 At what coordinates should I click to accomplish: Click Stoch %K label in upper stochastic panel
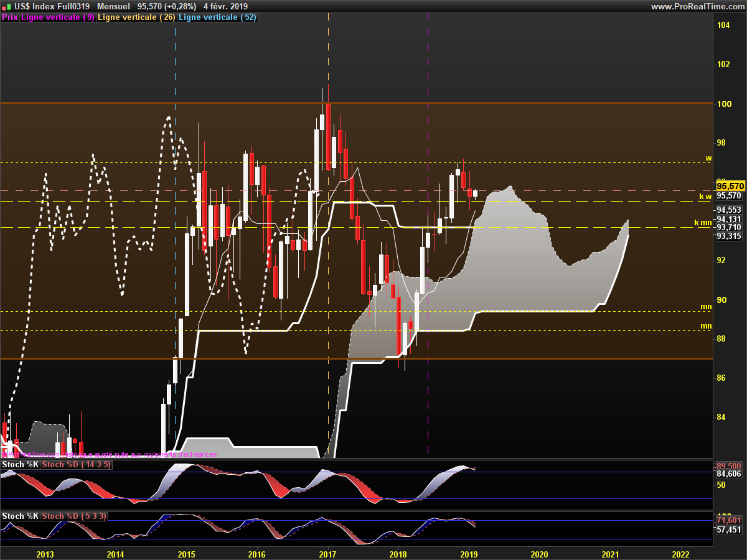click(21, 465)
